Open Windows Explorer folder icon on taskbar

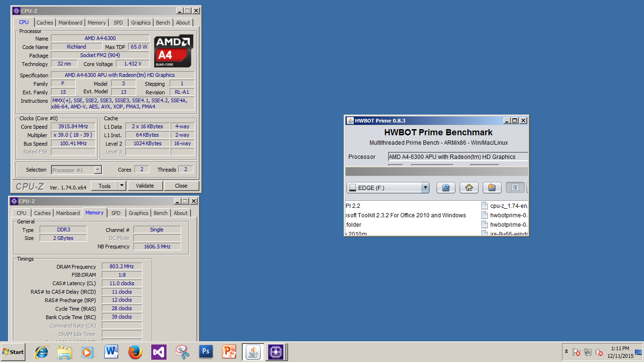65,352
